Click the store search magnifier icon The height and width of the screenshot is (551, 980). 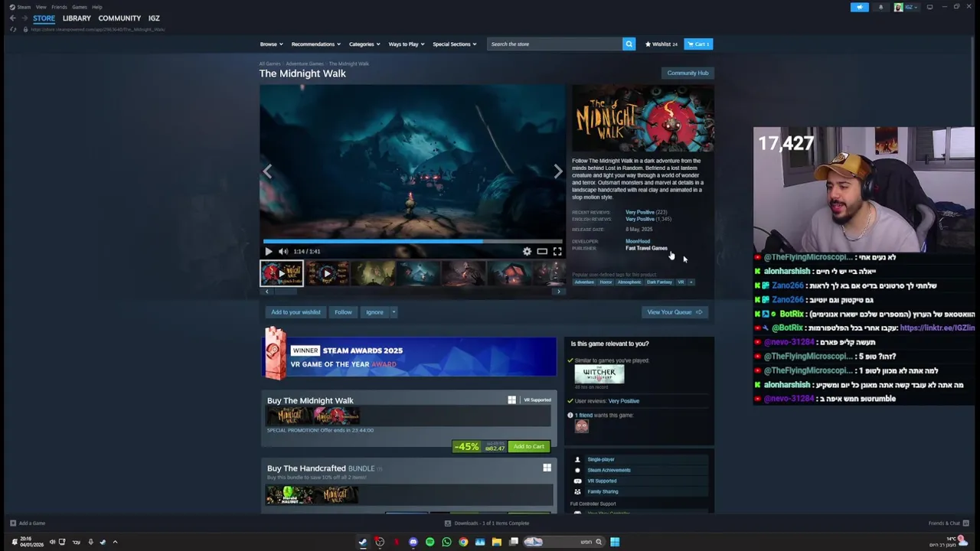click(629, 44)
